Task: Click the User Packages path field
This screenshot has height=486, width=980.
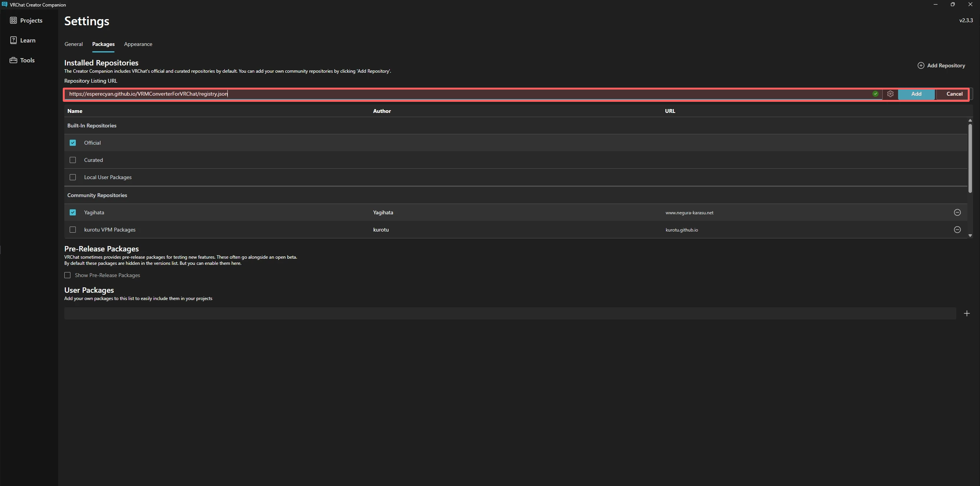Action: coord(510,313)
